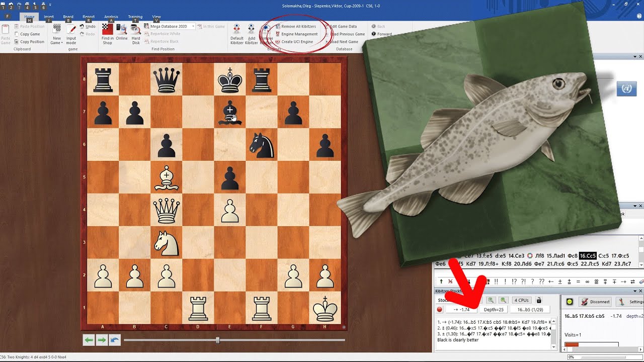The width and height of the screenshot is (644, 362).
Task: Add a Kibitzer engine
Action: (252, 34)
